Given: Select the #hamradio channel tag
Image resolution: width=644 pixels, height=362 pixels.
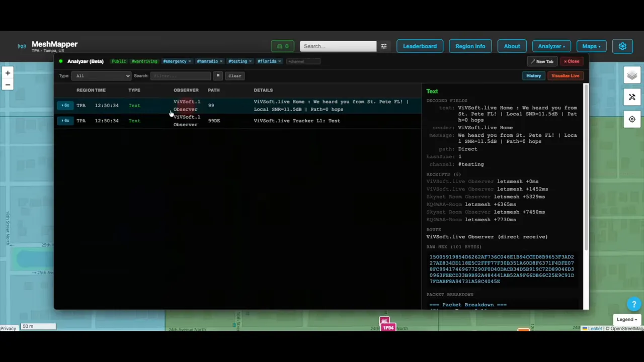Looking at the screenshot, I should coord(207,61).
